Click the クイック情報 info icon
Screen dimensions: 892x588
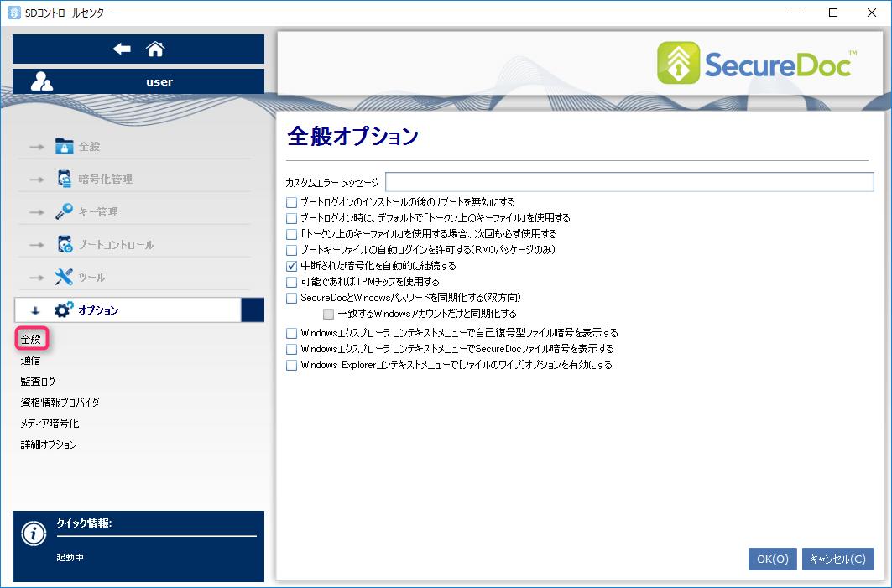tap(33, 533)
